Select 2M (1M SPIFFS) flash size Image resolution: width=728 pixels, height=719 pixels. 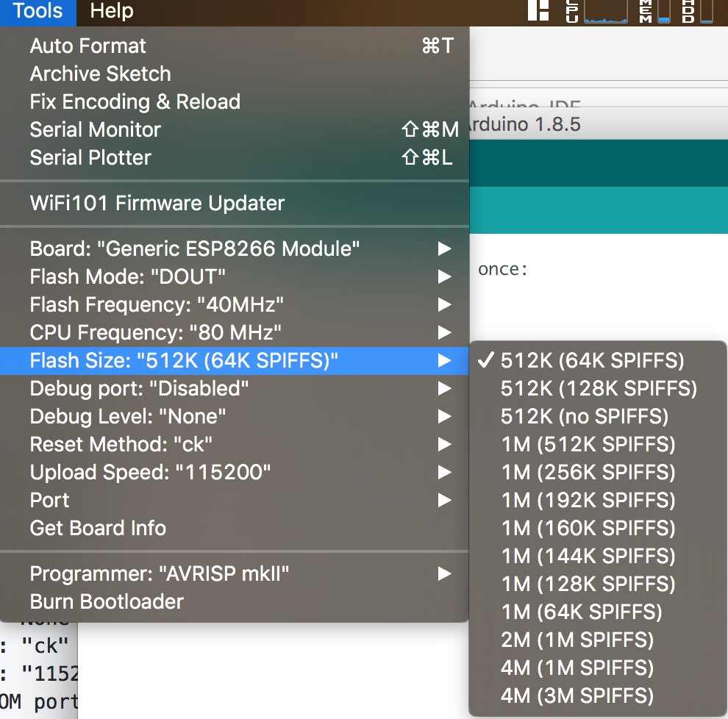[x=598, y=640]
